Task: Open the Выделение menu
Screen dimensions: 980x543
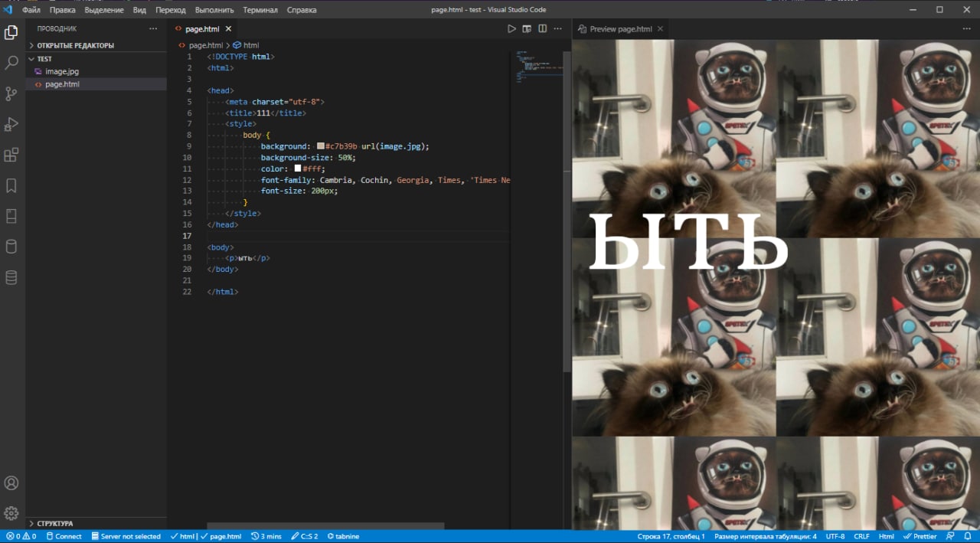Action: 104,10
